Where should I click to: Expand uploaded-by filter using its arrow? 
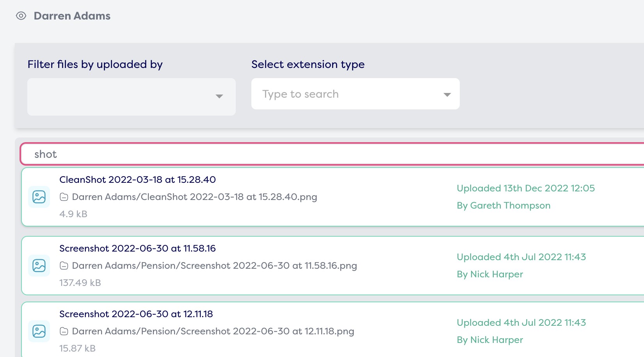click(x=219, y=96)
